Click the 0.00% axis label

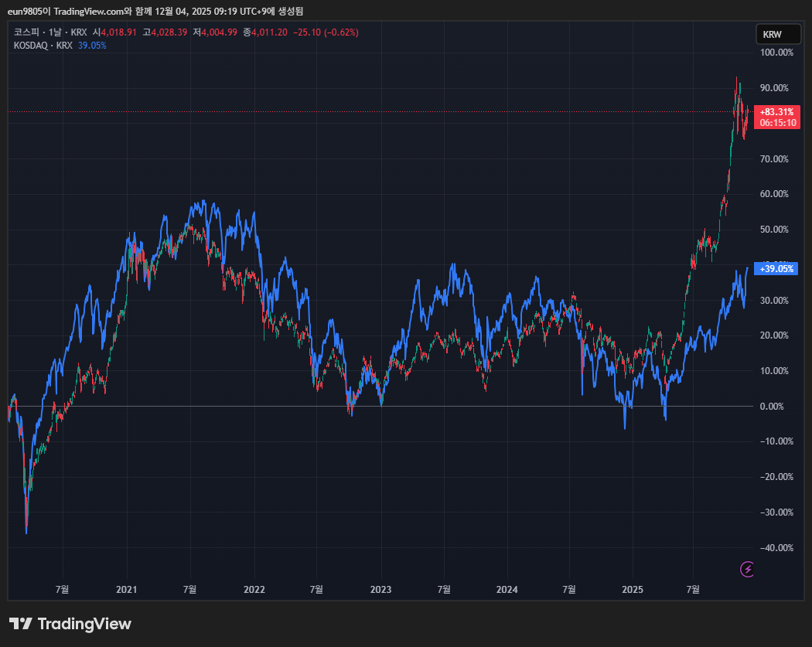pyautogui.click(x=772, y=407)
